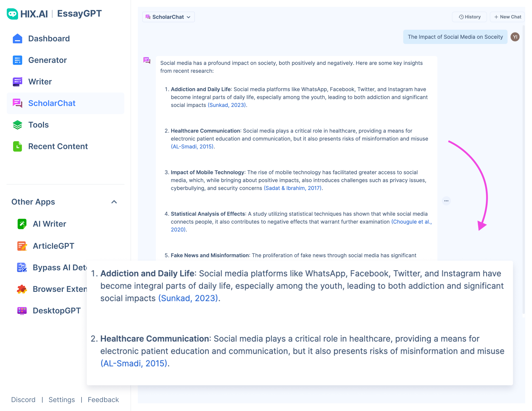Viewport: 532px width, 411px height.
Task: Open enlarged Sunkad, 2023 citation in callout
Action: point(189,298)
